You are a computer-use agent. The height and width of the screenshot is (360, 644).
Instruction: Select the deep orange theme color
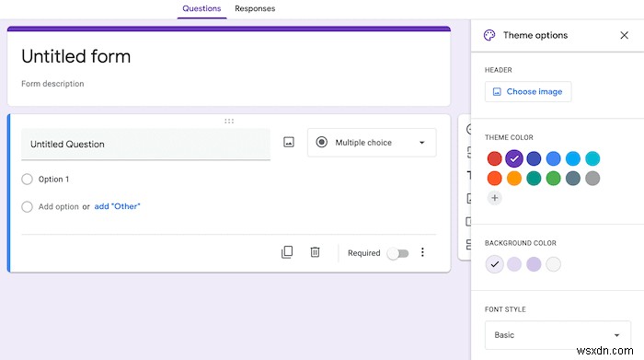click(495, 179)
